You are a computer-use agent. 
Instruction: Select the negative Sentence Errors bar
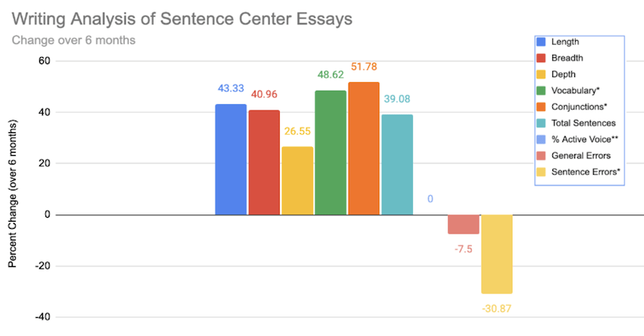[x=497, y=254]
